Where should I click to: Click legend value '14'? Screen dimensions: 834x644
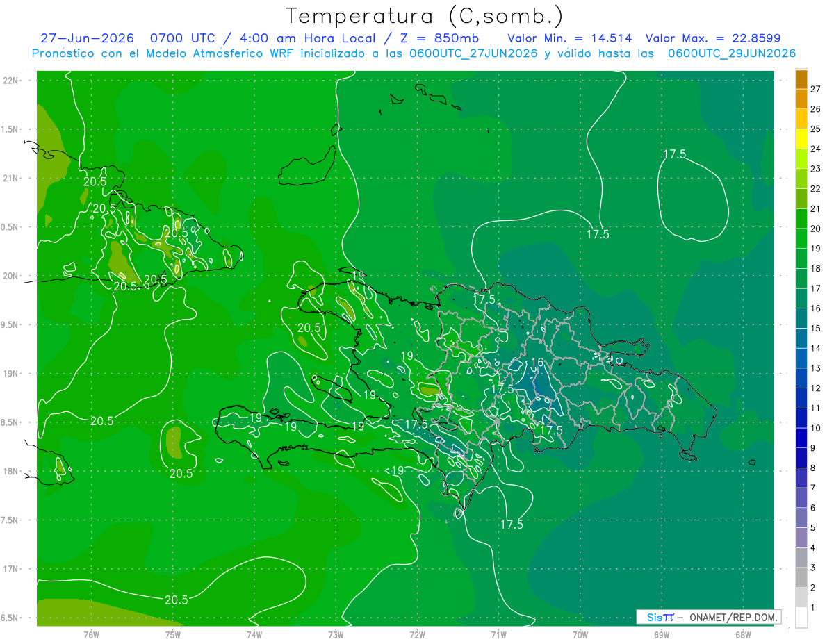(816, 348)
